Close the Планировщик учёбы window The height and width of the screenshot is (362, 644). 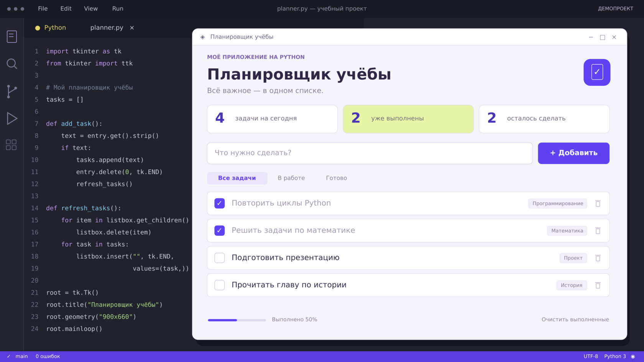click(x=614, y=37)
